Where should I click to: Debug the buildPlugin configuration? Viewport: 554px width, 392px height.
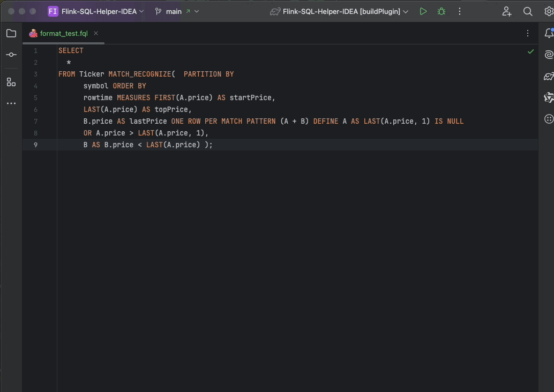tap(441, 11)
